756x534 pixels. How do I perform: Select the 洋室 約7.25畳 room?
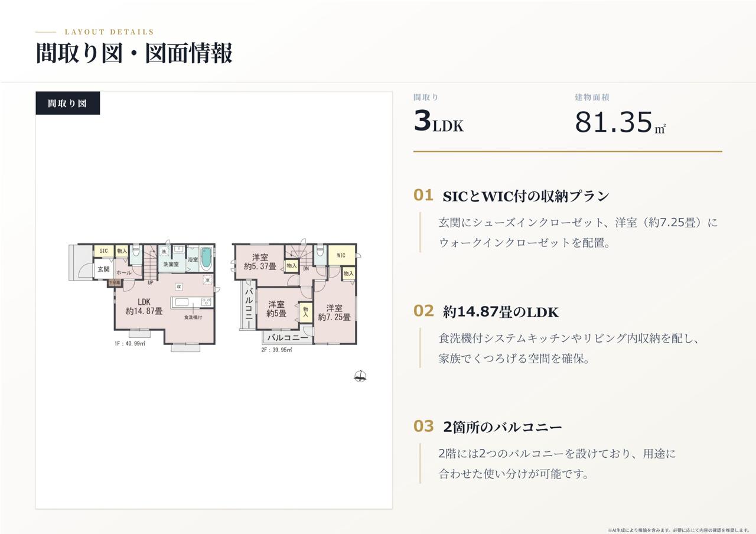(334, 312)
